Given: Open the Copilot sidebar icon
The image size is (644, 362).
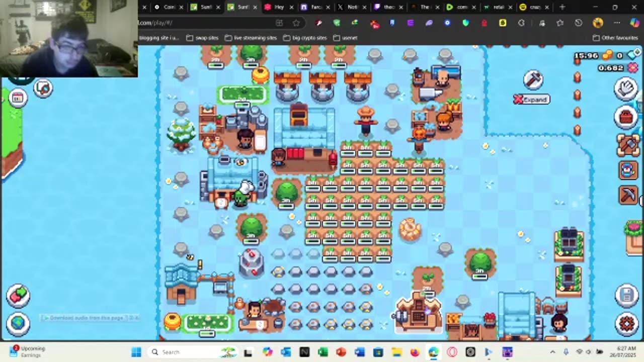Looking at the screenshot, I should pos(634,23).
